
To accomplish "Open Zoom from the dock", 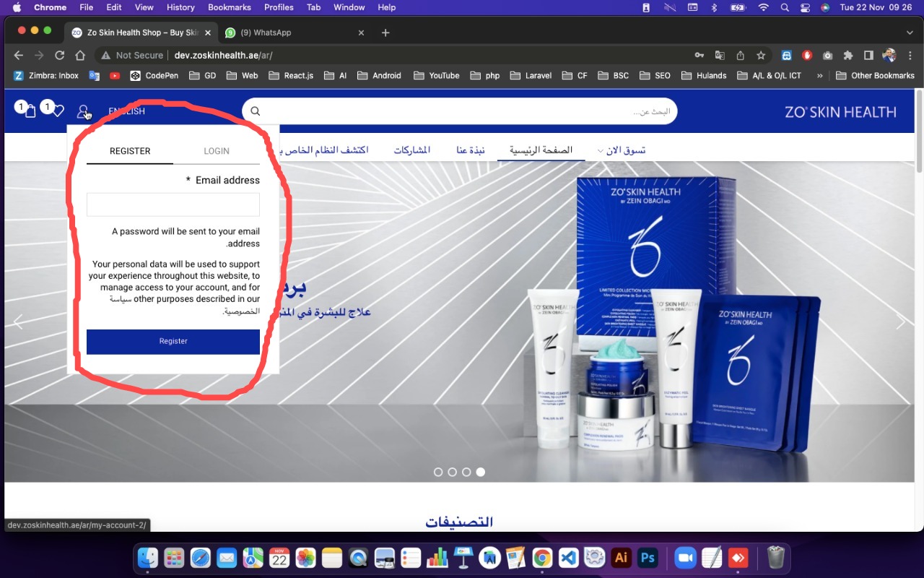I will [x=685, y=558].
